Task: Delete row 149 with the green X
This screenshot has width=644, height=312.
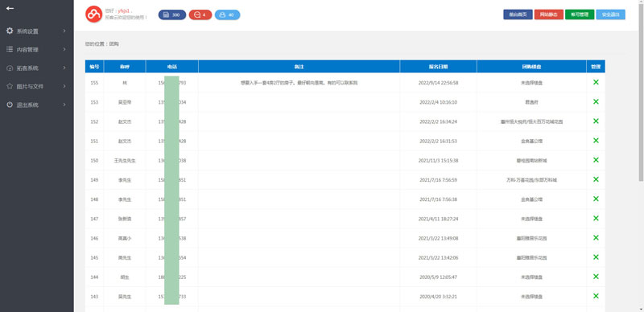Action: (596, 179)
